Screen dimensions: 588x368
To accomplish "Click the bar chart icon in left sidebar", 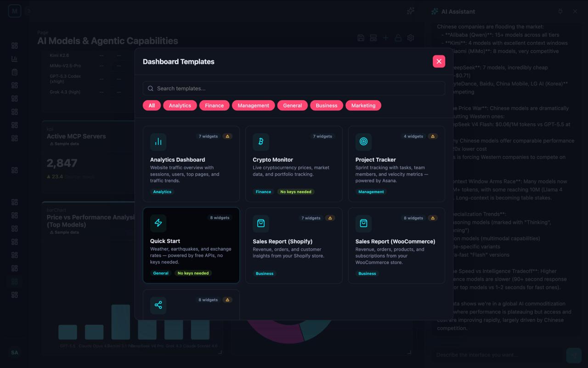I will (x=15, y=59).
